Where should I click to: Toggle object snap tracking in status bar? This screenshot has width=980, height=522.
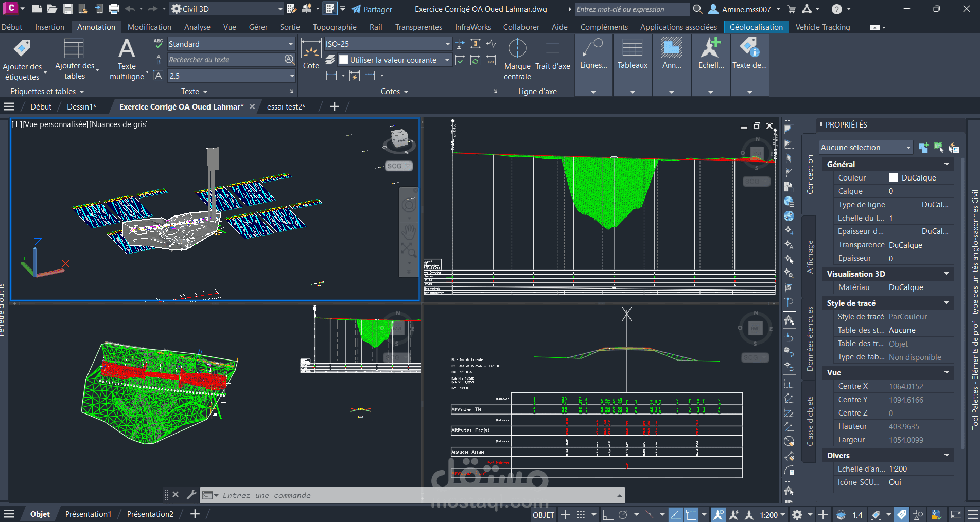tap(675, 514)
